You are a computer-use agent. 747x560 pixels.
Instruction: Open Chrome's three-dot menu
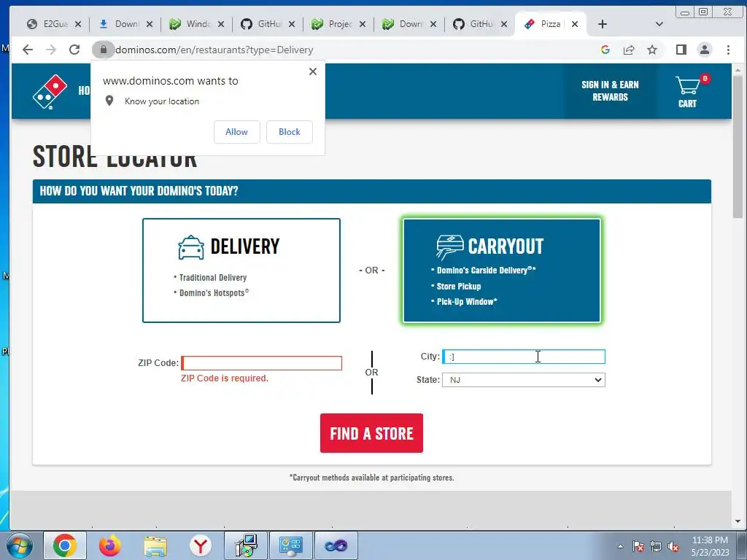pos(728,50)
